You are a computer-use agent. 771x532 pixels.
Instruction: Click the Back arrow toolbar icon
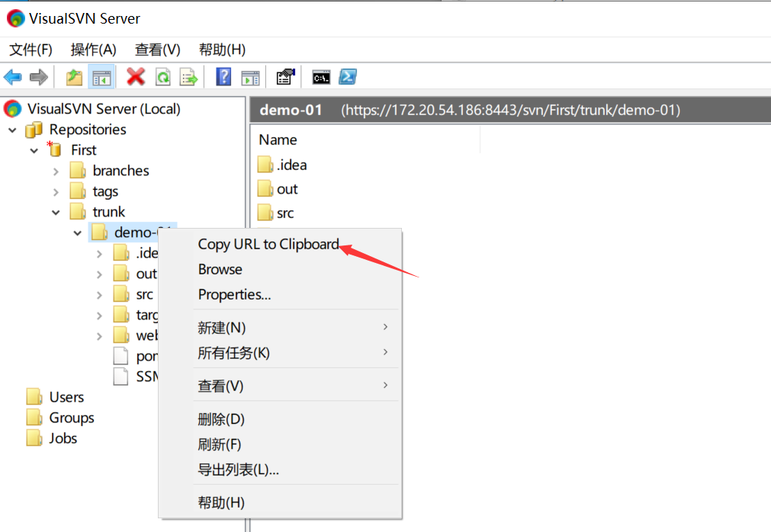pyautogui.click(x=12, y=77)
